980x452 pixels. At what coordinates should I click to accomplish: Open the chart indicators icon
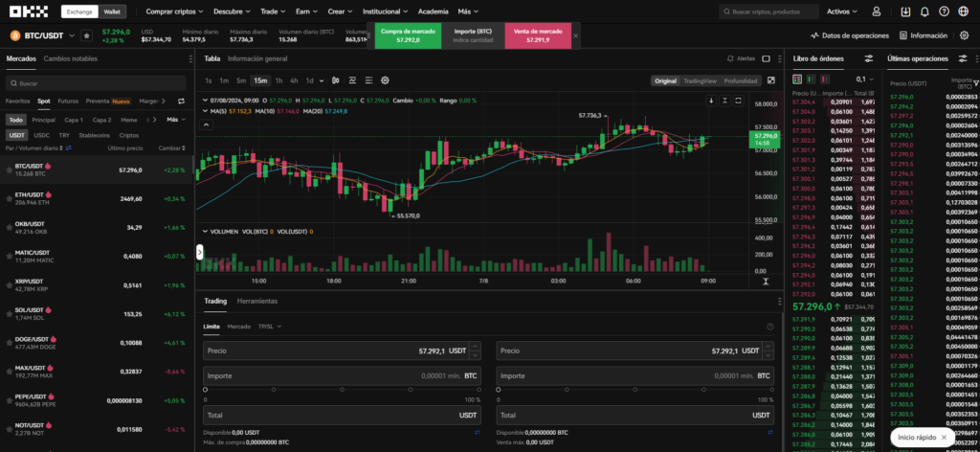(352, 80)
